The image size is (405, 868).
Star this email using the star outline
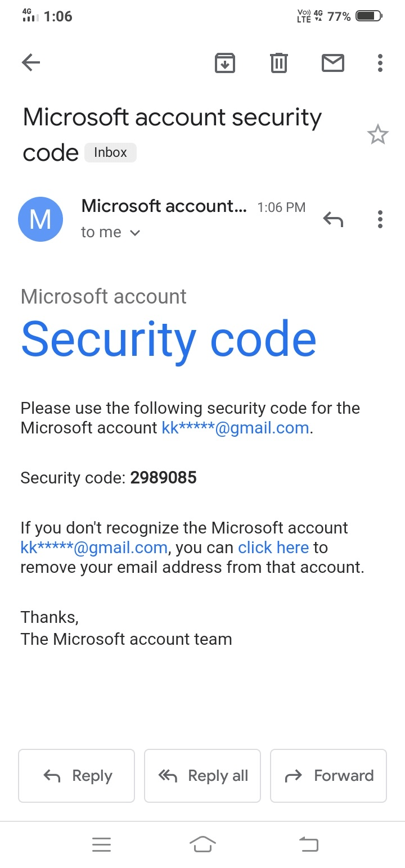(379, 134)
